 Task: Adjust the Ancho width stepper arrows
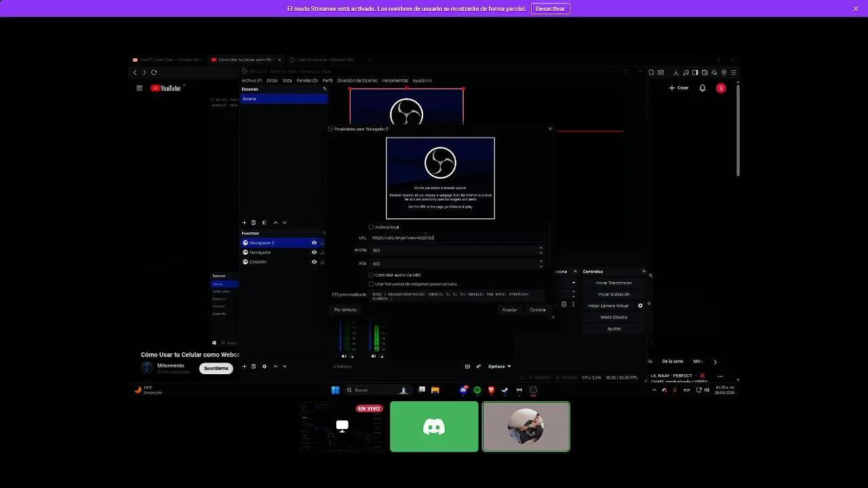click(541, 250)
